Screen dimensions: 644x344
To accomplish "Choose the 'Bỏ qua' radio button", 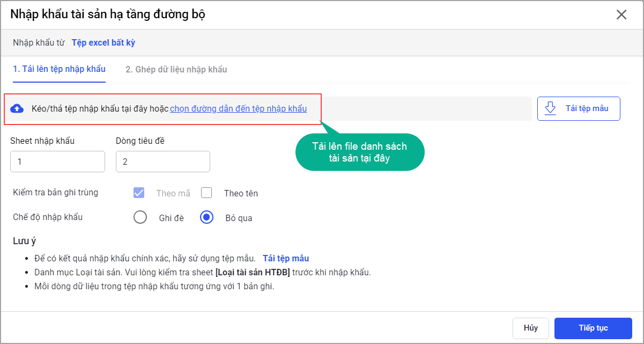I will [x=207, y=217].
